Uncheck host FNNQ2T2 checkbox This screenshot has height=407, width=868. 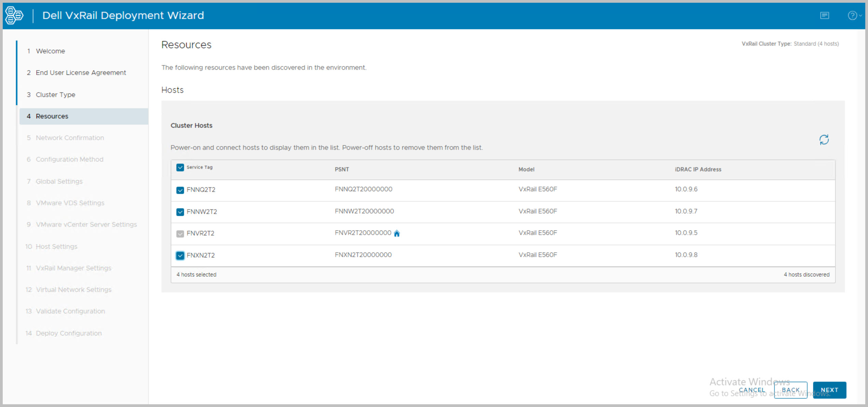(180, 190)
